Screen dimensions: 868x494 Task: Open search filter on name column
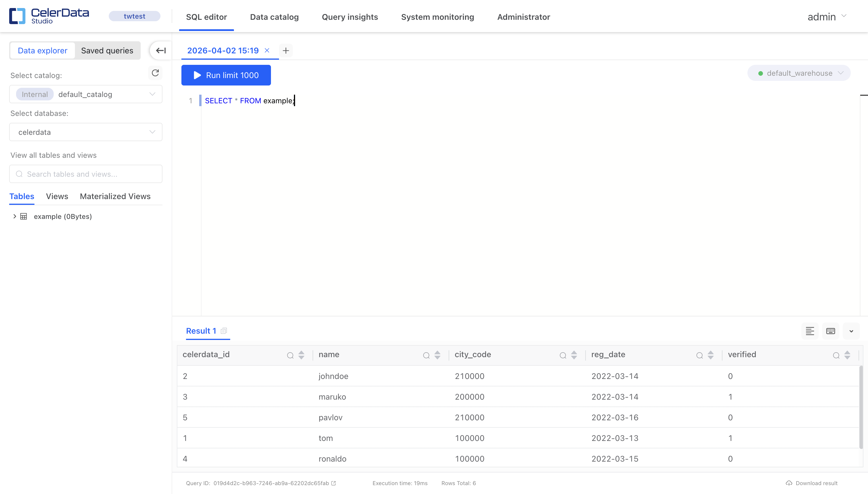click(426, 355)
